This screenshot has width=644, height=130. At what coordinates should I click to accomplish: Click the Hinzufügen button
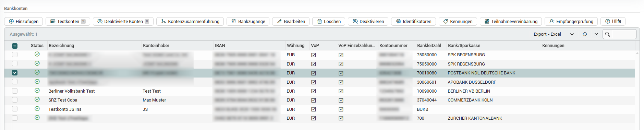point(24,21)
